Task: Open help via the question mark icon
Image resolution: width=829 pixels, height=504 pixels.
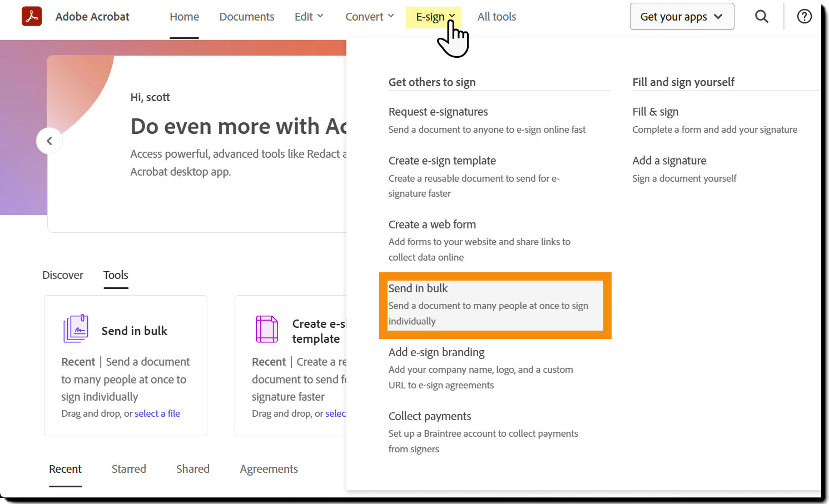Action: pos(804,17)
